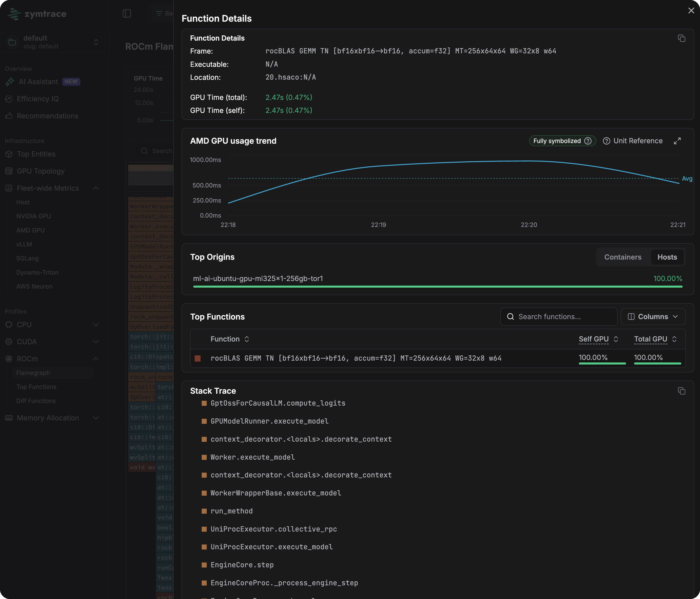This screenshot has width=700, height=599.
Task: Click the zymtrace logo
Action: click(37, 14)
